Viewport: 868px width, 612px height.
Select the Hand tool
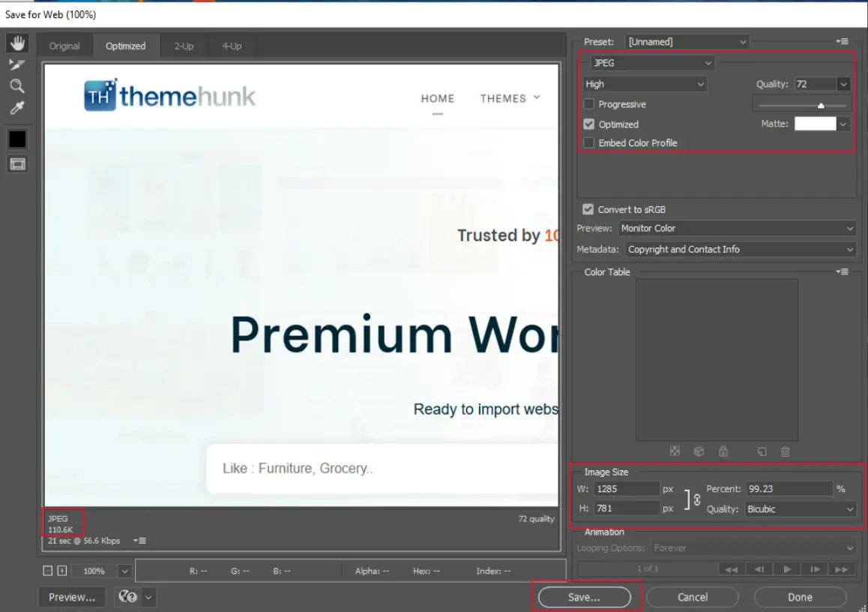(17, 43)
